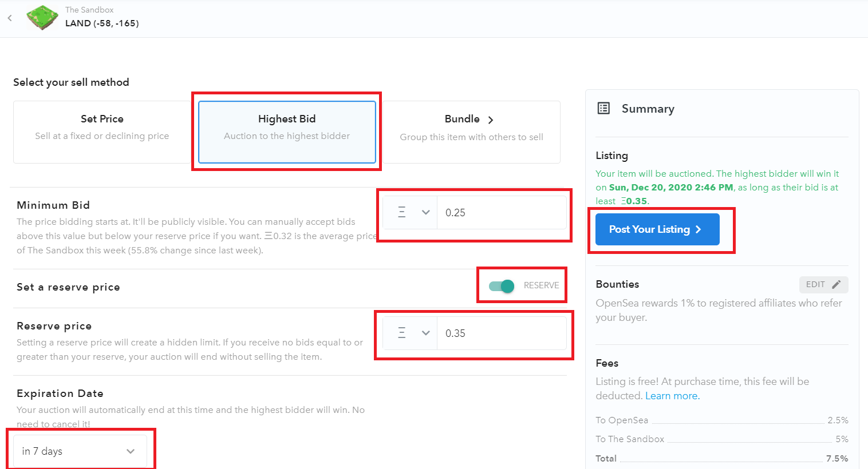
Task: Click the green auction date 'Sun, Dec 20, 2020'
Action: [650, 188]
